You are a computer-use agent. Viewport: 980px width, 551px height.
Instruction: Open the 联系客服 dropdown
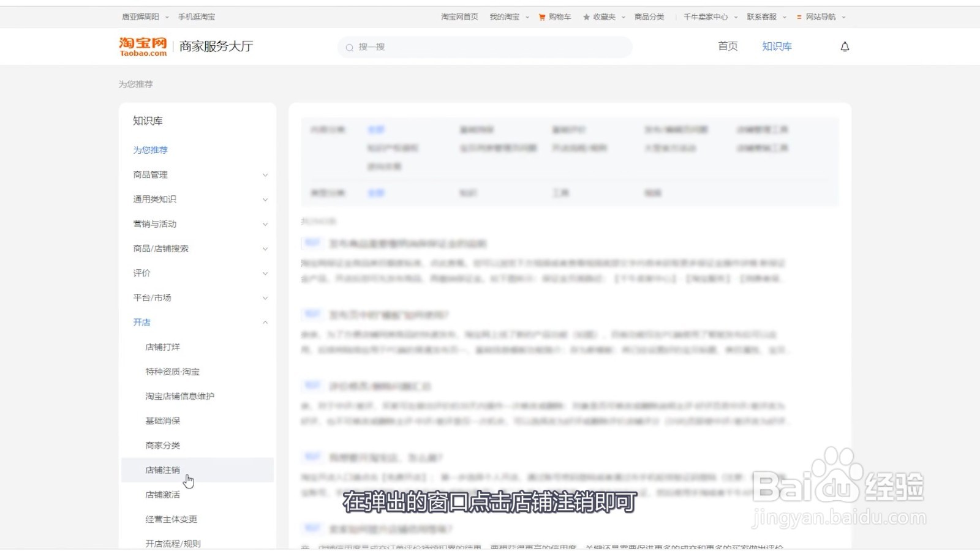pyautogui.click(x=766, y=17)
